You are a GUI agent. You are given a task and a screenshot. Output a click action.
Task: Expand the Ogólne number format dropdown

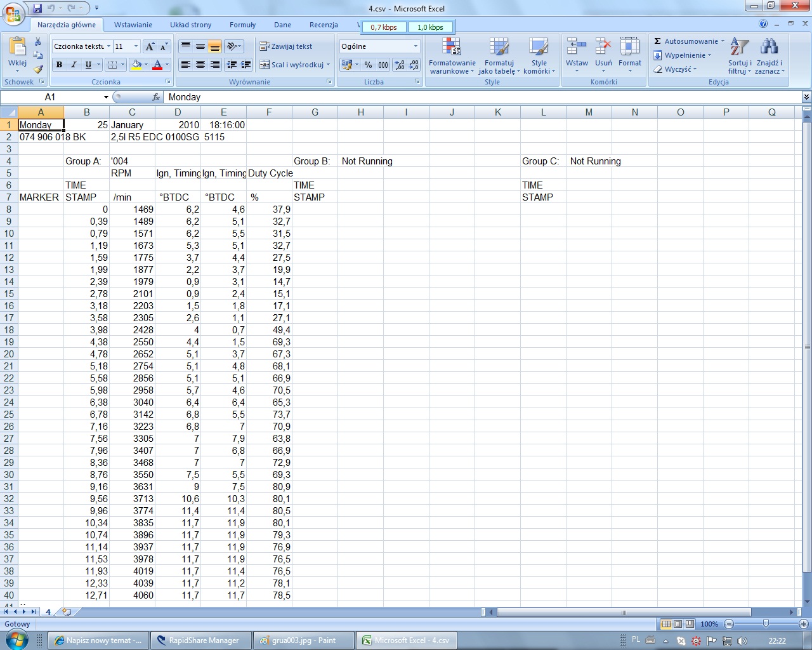[416, 46]
